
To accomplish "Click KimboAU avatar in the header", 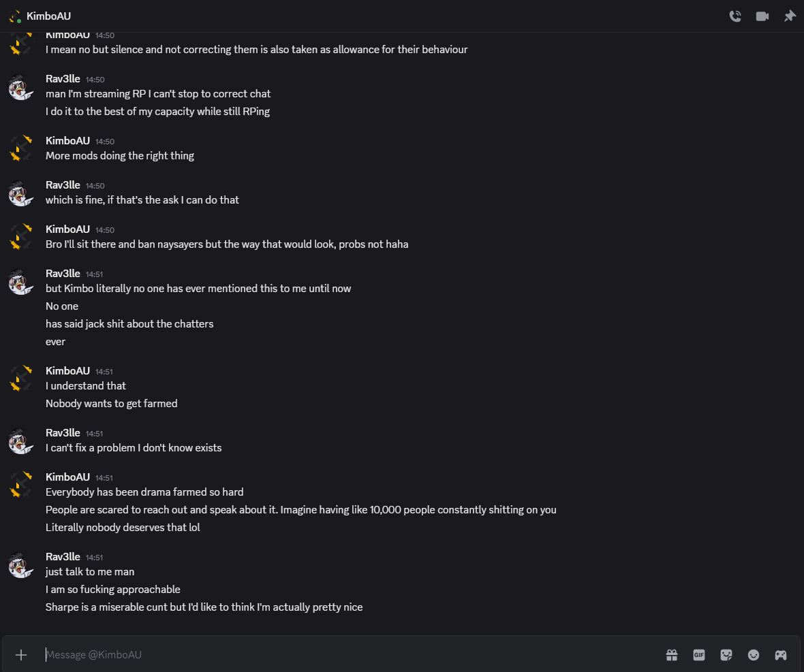I will (x=15, y=16).
